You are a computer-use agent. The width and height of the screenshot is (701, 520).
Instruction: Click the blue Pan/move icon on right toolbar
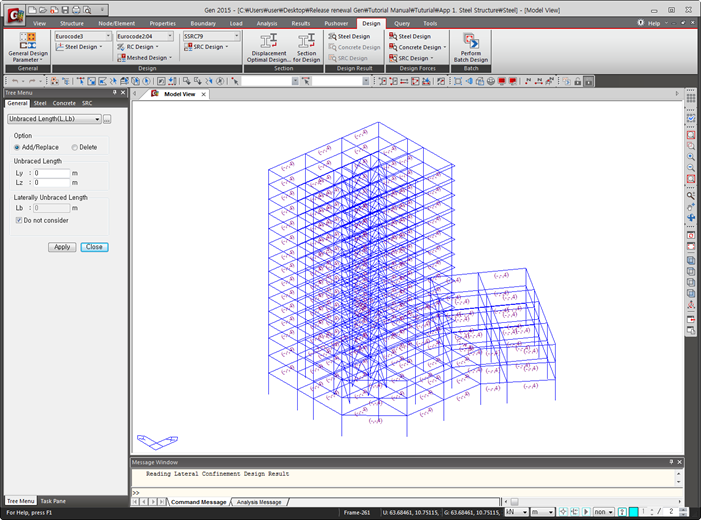[691, 217]
